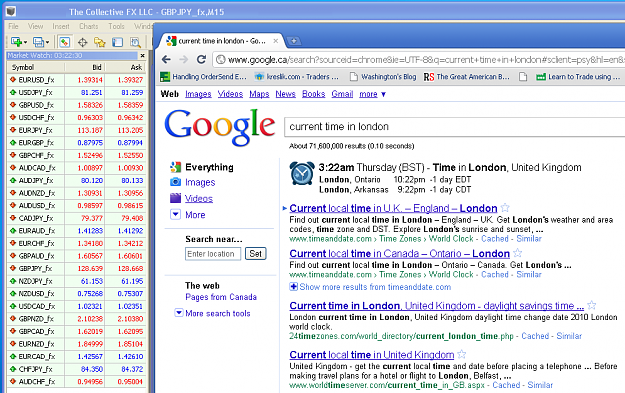Image resolution: width=625 pixels, height=393 pixels.
Task: Reload the page in Chrome
Action: click(202, 59)
